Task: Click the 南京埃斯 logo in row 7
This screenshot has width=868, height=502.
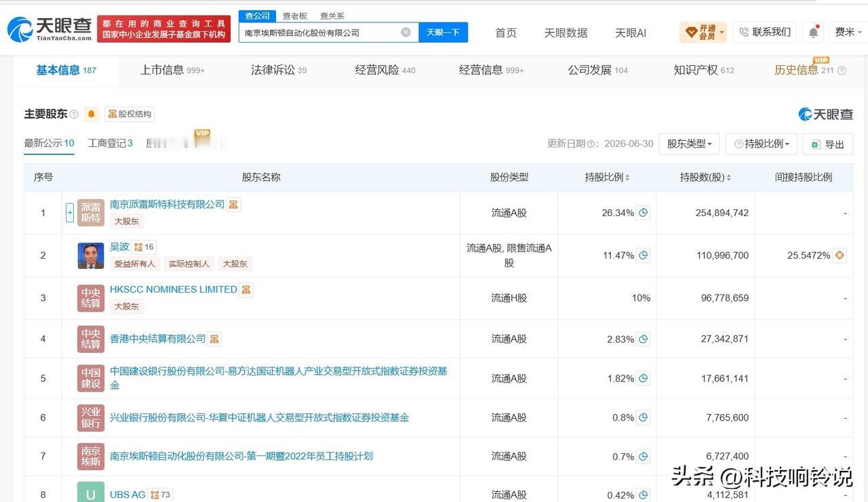Action: (91, 456)
